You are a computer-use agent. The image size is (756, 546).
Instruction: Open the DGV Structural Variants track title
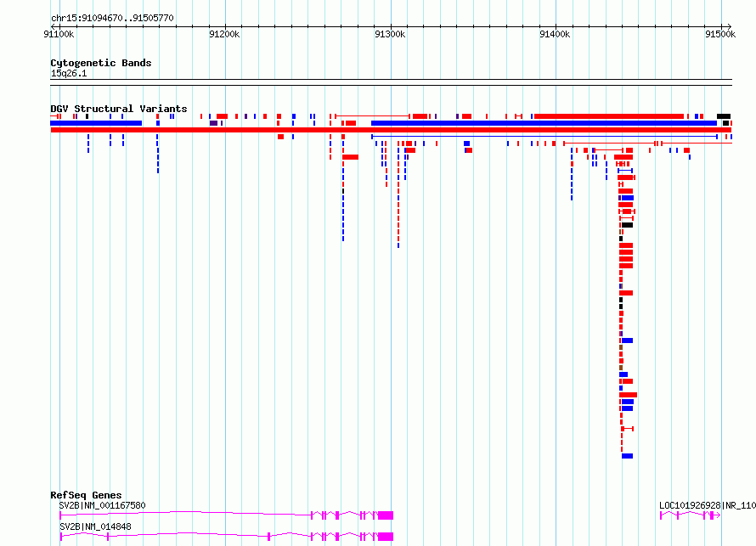[119, 109]
